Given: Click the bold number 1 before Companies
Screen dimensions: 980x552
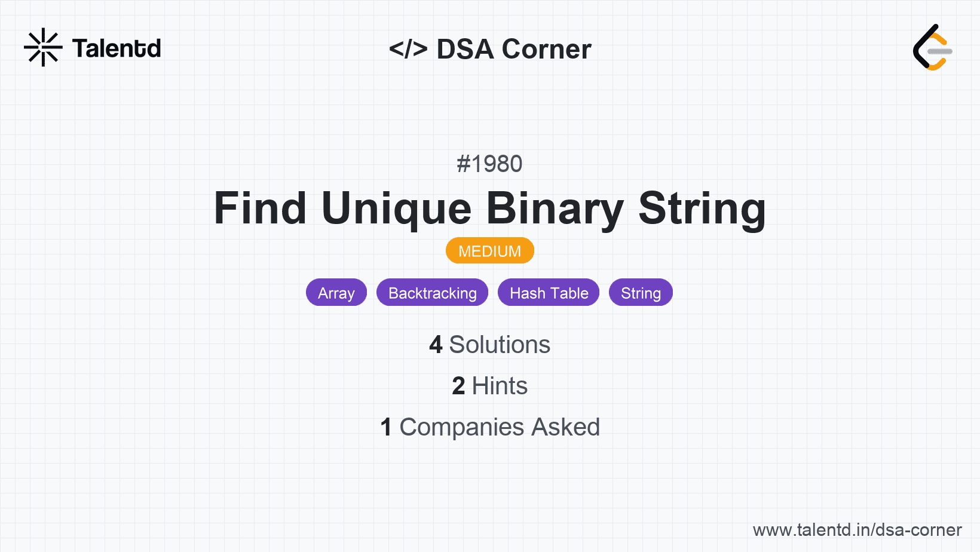Looking at the screenshot, I should 386,427.
